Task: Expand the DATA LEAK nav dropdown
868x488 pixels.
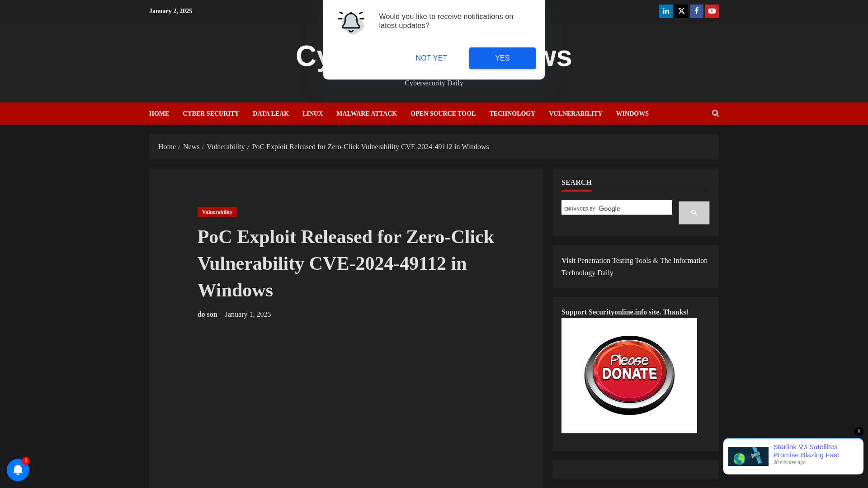Action: pyautogui.click(x=271, y=113)
